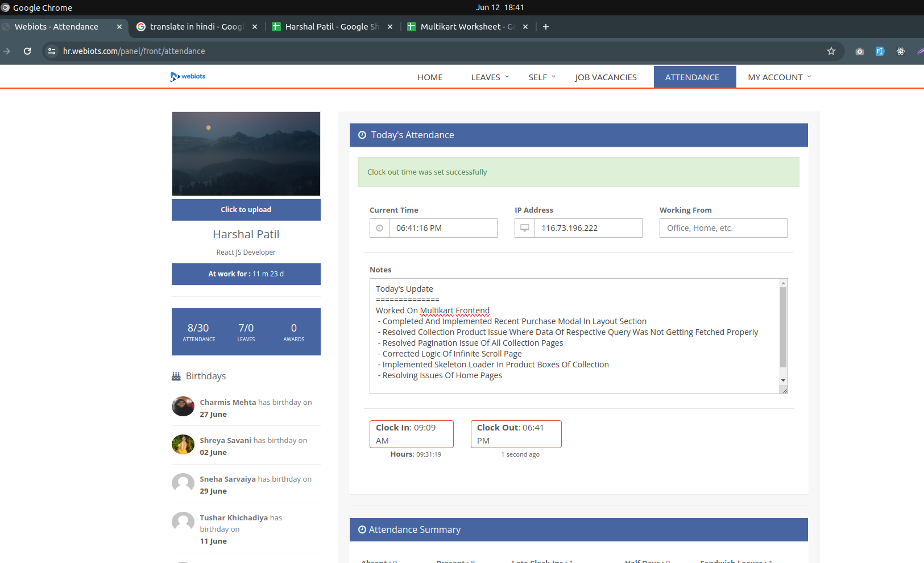Click the profile cover photo thumbnail
The width and height of the screenshot is (924, 563).
click(x=246, y=154)
